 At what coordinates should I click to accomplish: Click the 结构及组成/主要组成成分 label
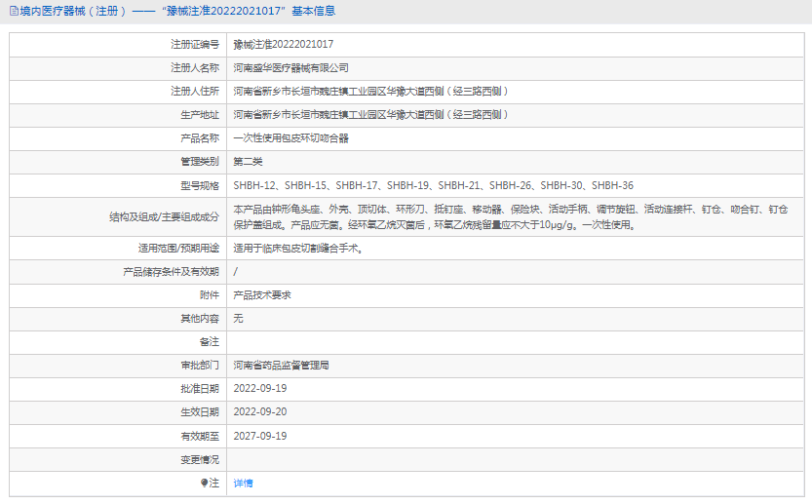tap(164, 217)
